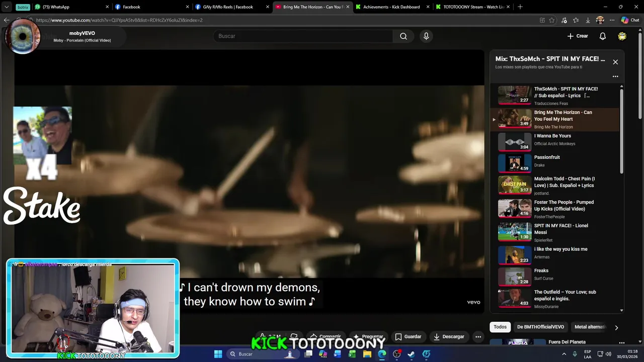The height and width of the screenshot is (362, 644).
Task: Play ThxSoMch SPIT IN MY FACE thumbnail
Action: coord(515,96)
